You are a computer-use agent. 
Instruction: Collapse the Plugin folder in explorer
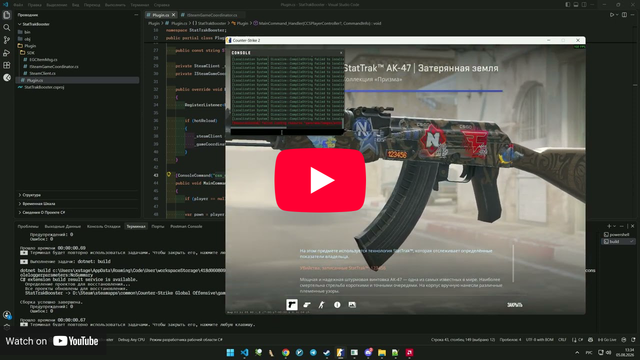[30, 46]
